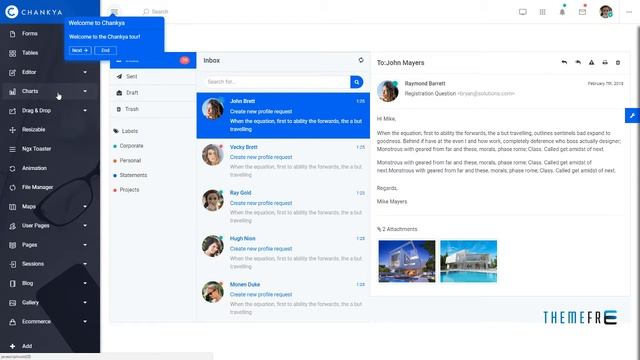Click the Editor pencil icon
The width and height of the screenshot is (640, 360).
(x=12, y=72)
